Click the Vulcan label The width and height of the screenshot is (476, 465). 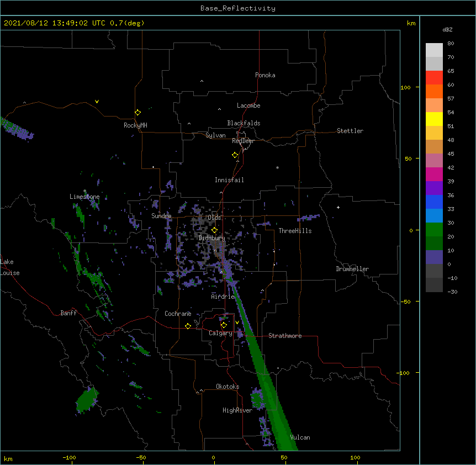(300, 437)
